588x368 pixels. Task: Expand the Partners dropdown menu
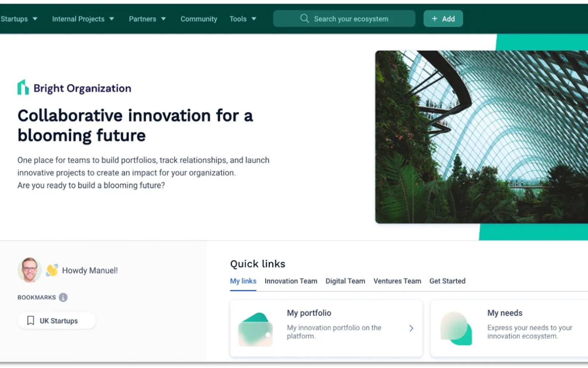click(x=147, y=19)
